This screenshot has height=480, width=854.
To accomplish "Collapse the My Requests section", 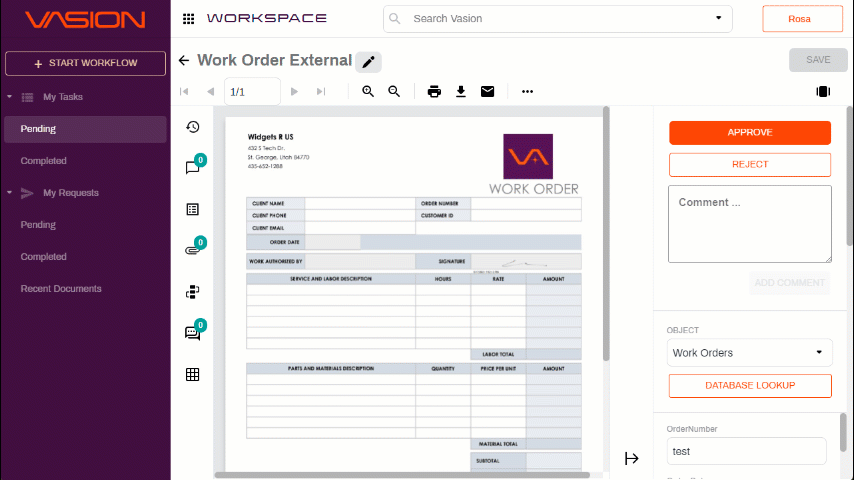I will click(9, 192).
